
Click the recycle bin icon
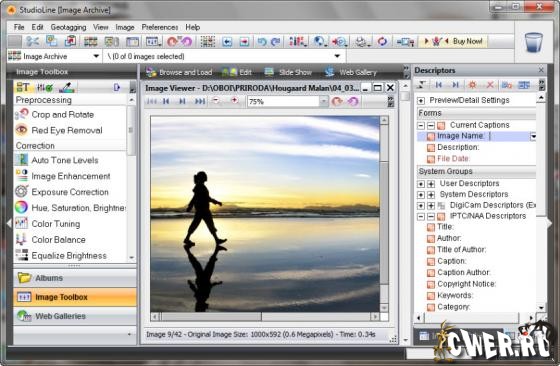pos(534,42)
